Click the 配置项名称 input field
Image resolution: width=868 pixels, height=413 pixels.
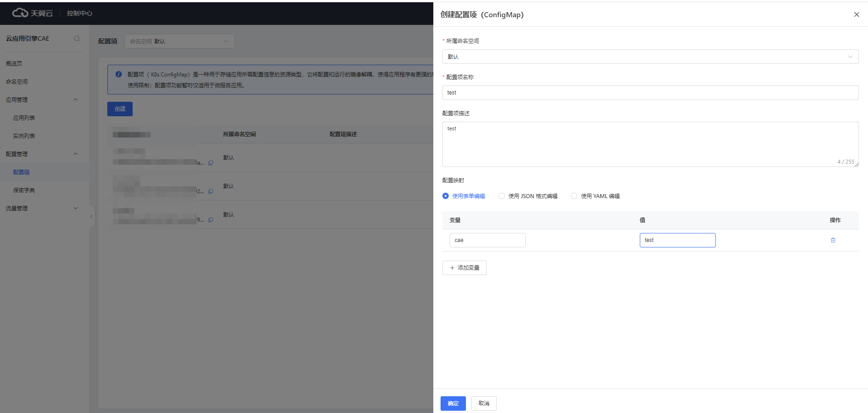[x=650, y=93]
